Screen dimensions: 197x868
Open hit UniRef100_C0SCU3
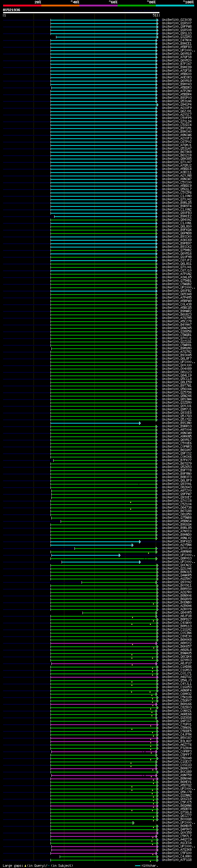177,765
